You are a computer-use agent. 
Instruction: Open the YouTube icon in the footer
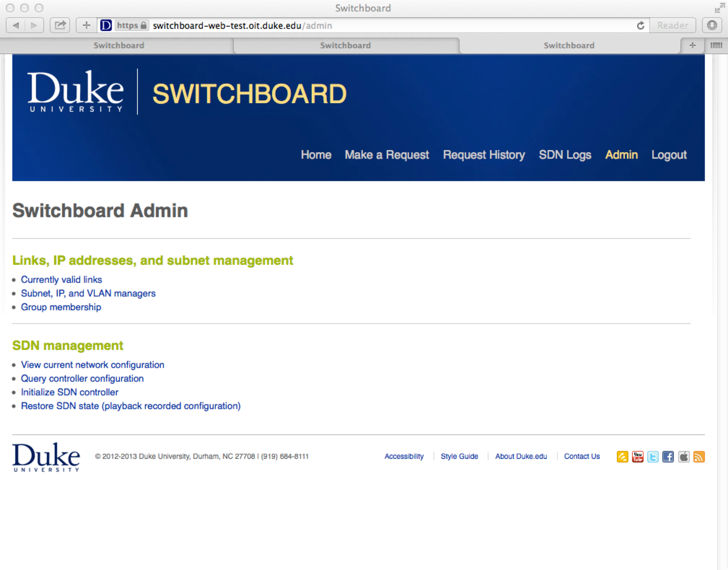point(638,457)
